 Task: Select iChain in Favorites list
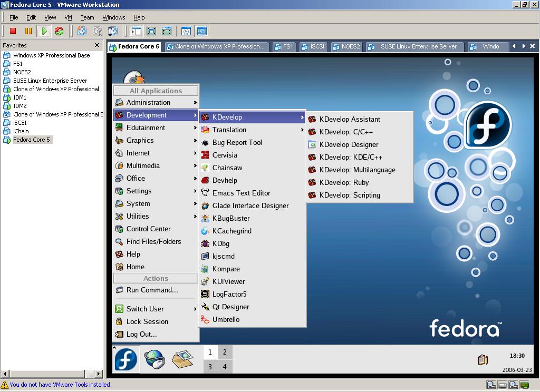(21, 131)
